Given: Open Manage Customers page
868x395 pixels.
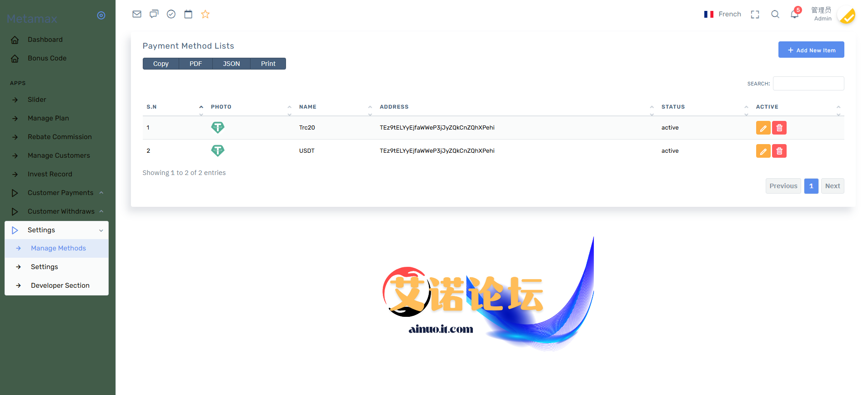Looking at the screenshot, I should point(59,155).
